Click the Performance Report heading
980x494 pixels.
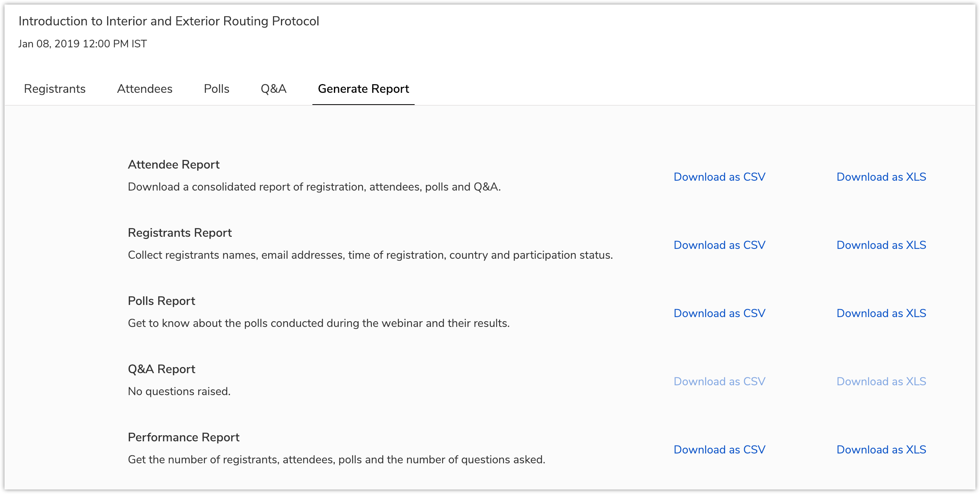point(183,437)
